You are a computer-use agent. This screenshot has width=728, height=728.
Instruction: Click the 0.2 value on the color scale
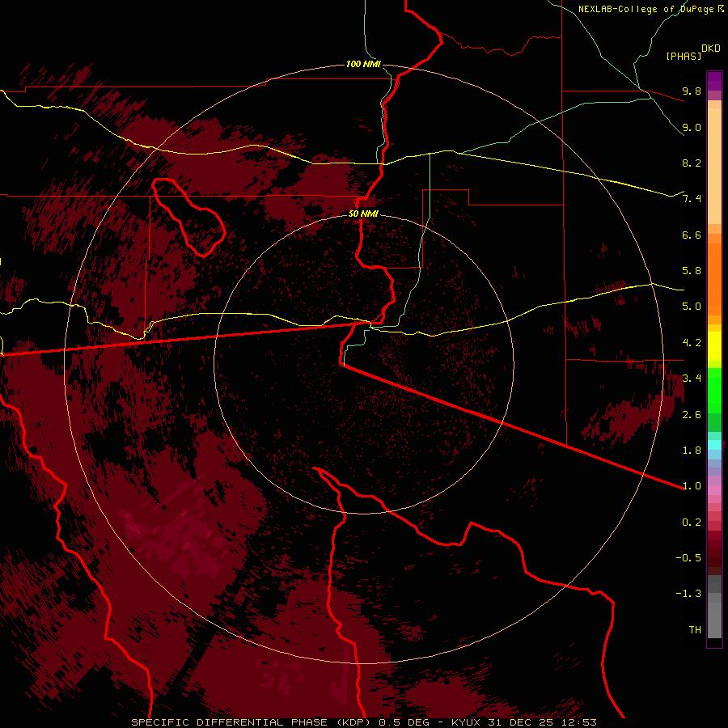692,523
